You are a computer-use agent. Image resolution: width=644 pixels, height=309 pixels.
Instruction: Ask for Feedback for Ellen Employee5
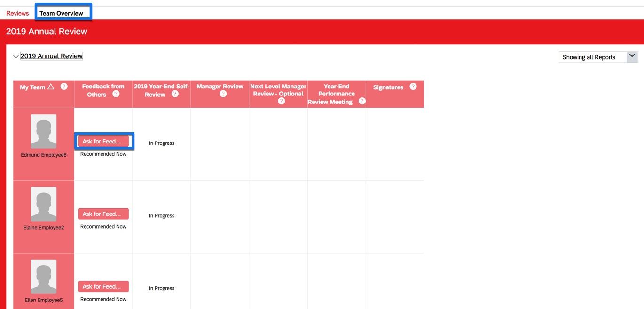click(x=103, y=286)
